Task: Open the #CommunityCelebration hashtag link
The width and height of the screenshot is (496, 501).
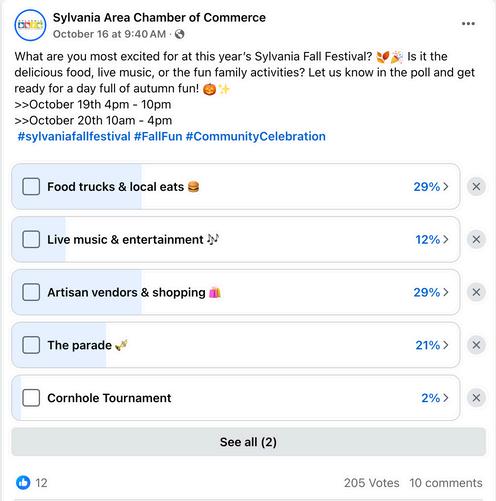Action: [x=256, y=136]
